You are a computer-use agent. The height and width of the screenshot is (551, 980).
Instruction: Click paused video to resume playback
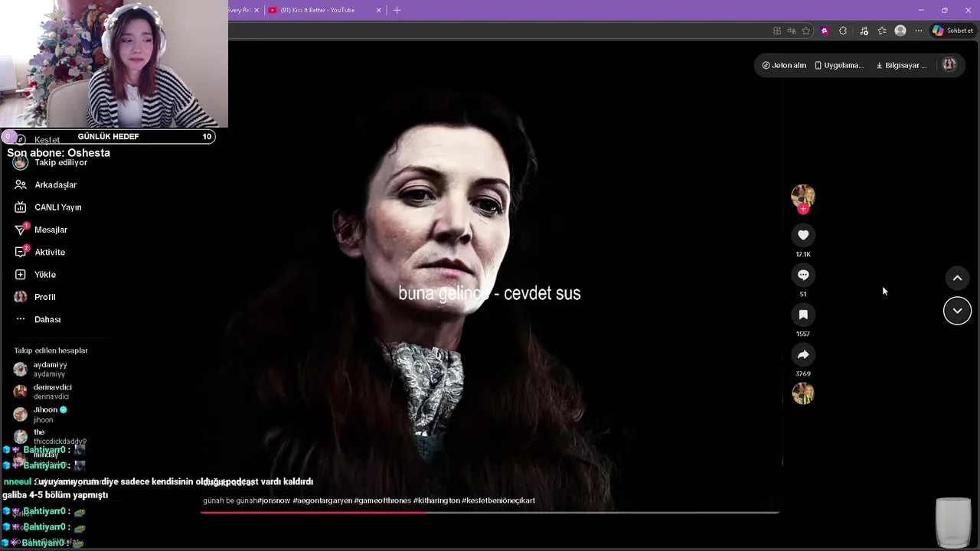coord(490,275)
